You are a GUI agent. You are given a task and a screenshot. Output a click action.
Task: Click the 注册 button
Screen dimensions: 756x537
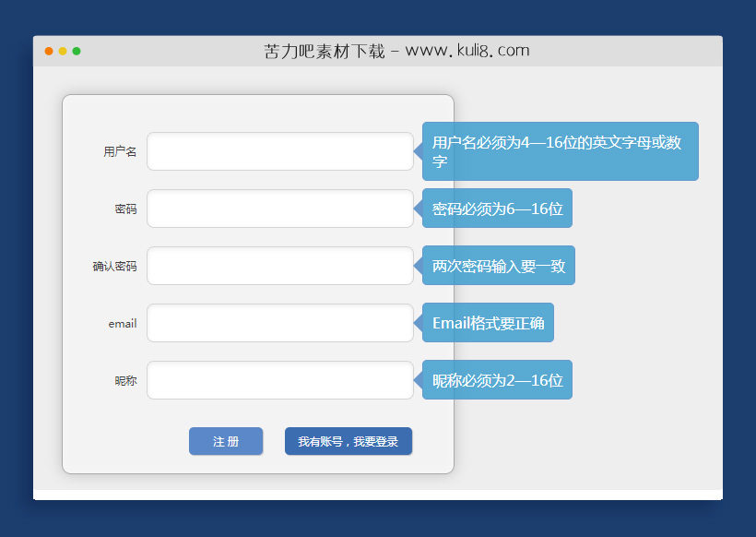(226, 441)
